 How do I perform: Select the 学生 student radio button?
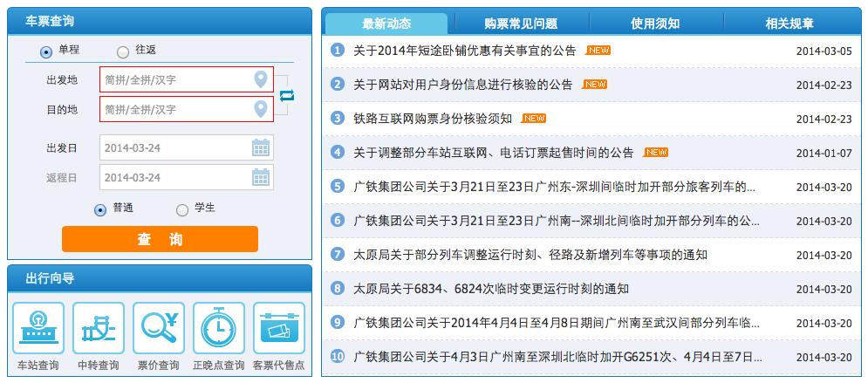pos(181,210)
